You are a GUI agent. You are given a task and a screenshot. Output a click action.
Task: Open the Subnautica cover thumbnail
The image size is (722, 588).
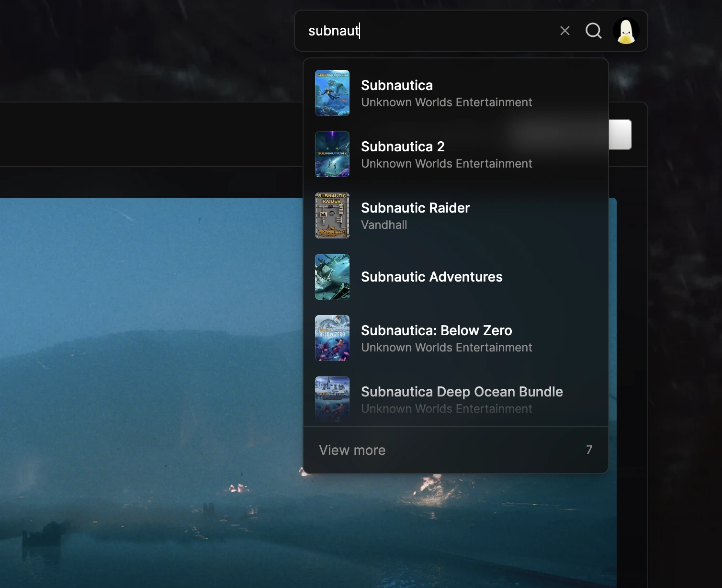[332, 93]
